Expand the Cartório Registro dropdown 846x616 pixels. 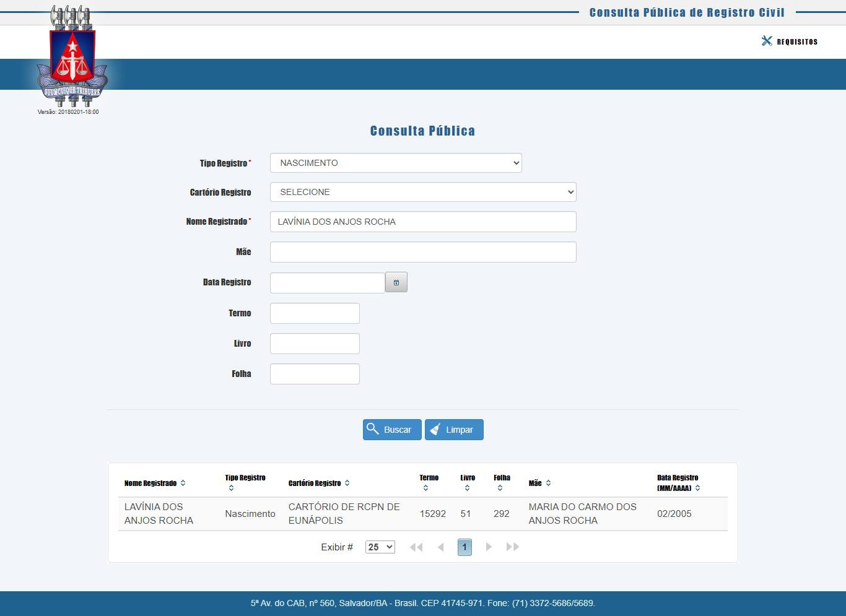coord(423,192)
